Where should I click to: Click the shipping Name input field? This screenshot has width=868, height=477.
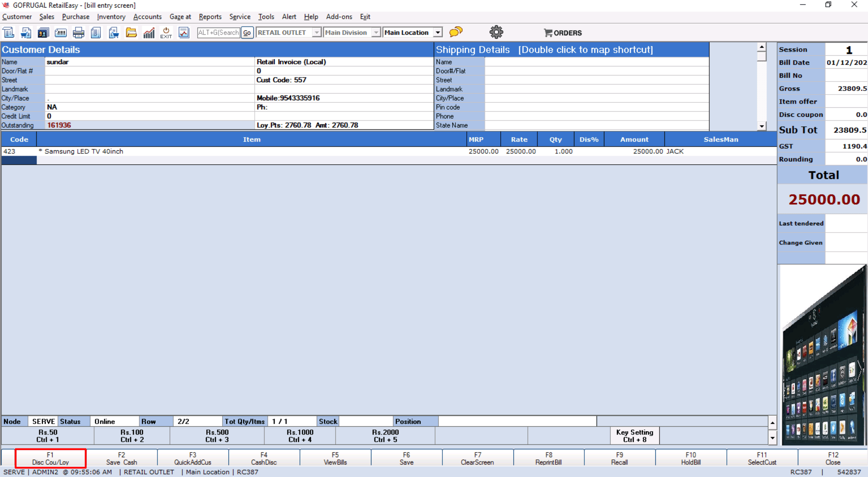tap(597, 62)
